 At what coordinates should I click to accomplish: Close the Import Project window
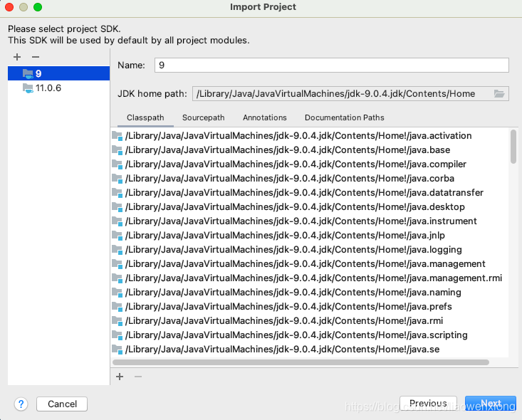[9, 7]
